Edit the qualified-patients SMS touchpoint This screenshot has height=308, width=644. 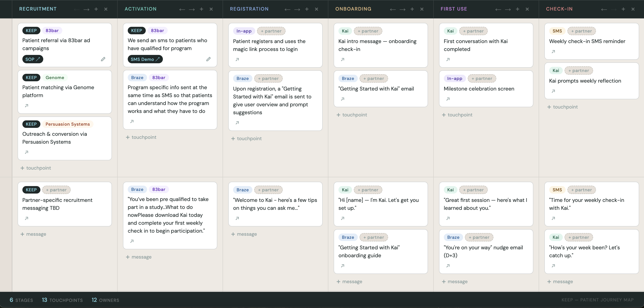[209, 59]
